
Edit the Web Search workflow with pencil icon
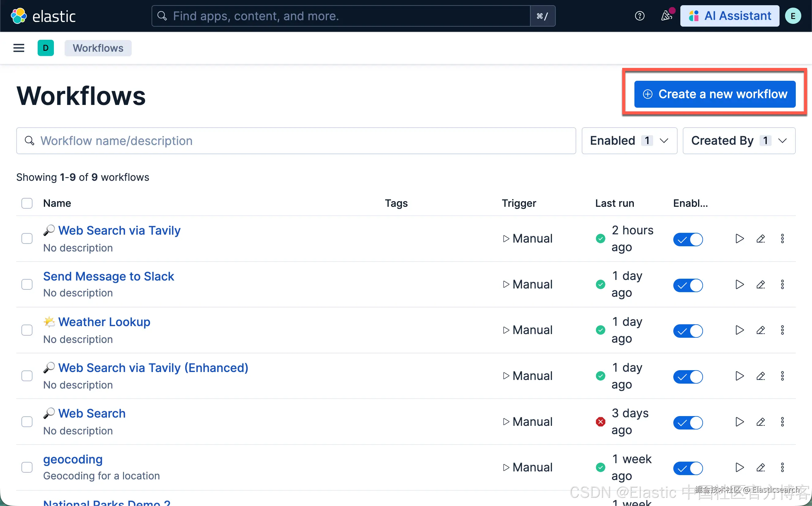coord(761,422)
